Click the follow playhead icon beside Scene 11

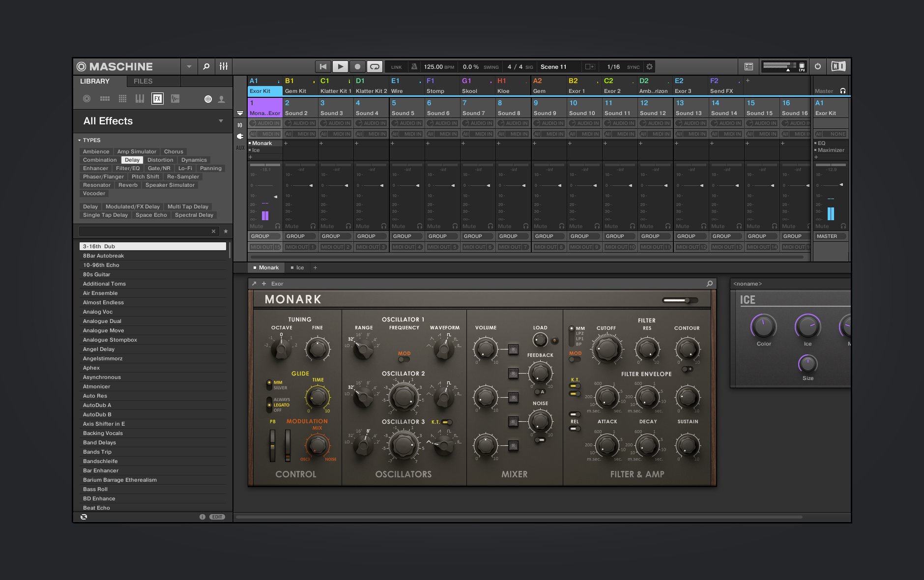[x=590, y=67]
